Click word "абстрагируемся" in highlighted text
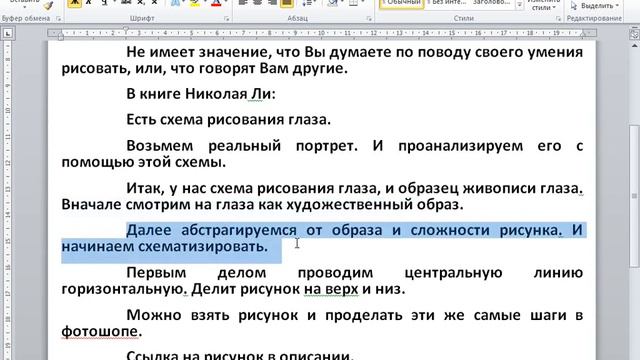This screenshot has height=360, width=640. (239, 230)
